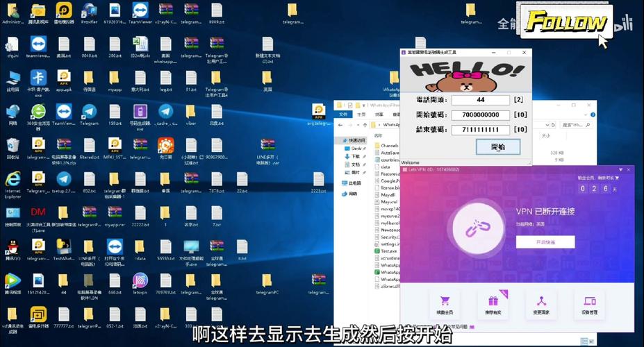Select the TestWhat python-like desktop icon
Image resolution: width=644 pixels, height=347 pixels.
click(64, 251)
